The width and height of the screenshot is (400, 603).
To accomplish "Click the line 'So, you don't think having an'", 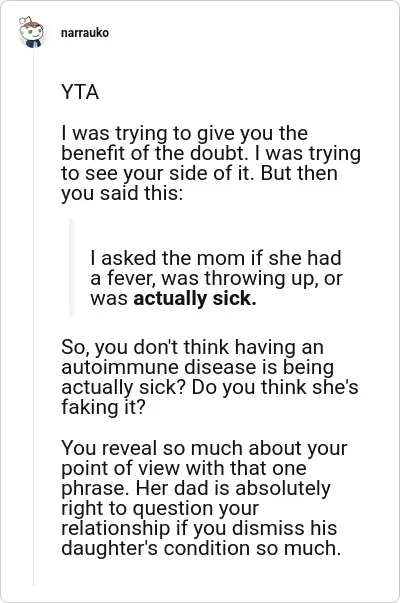I will click(x=192, y=347).
